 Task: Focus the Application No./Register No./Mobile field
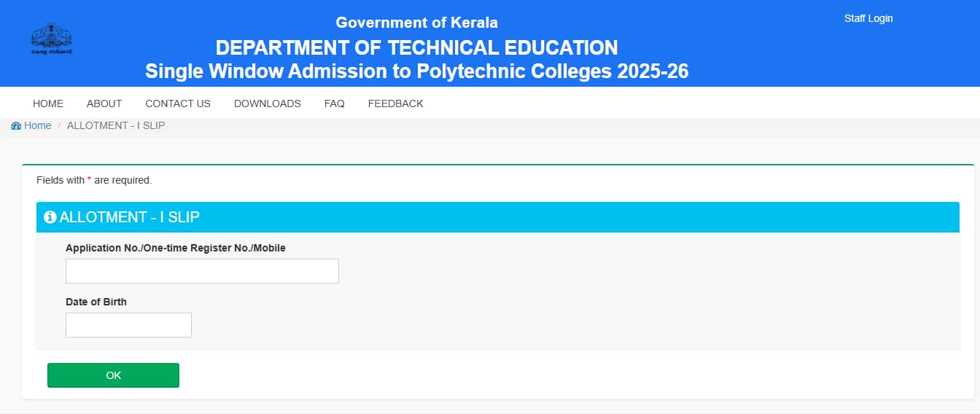pos(202,271)
